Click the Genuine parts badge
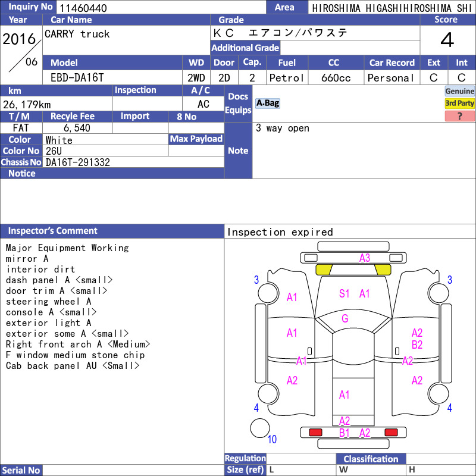 click(x=459, y=91)
